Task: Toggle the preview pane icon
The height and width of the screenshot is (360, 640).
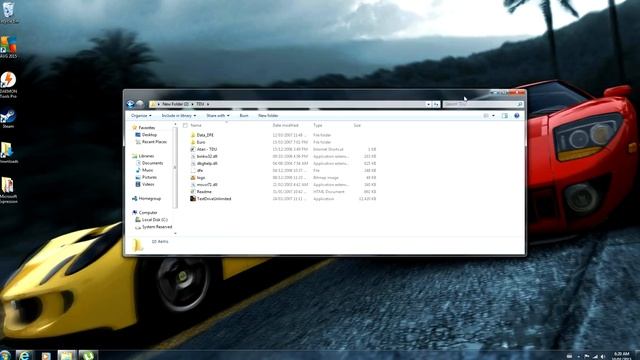Action: 505,116
